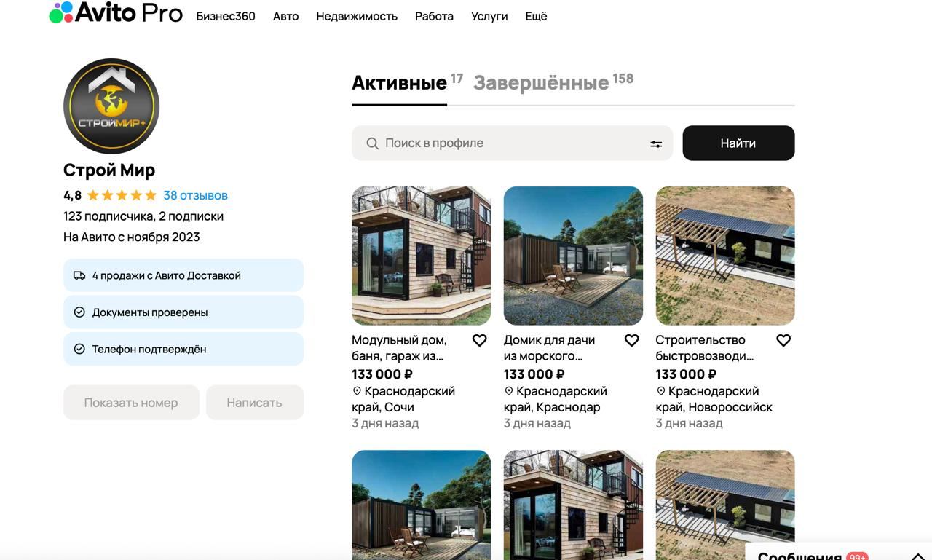Click the Avito Доставка truck icon
932x560 pixels.
point(79,275)
